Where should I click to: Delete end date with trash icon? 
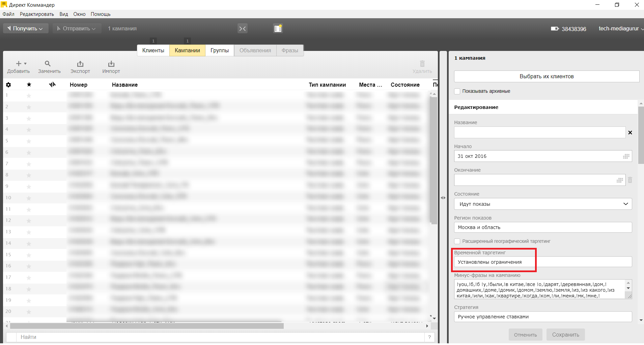point(630,180)
